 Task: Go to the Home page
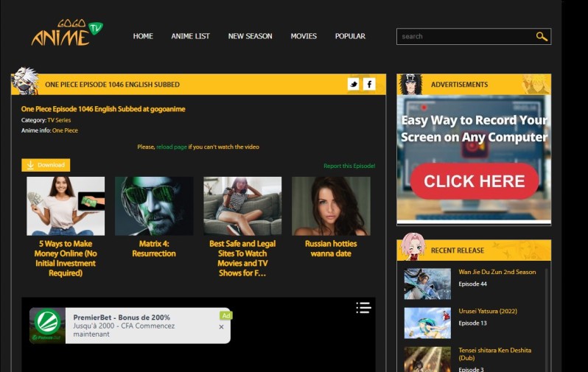pyautogui.click(x=143, y=36)
